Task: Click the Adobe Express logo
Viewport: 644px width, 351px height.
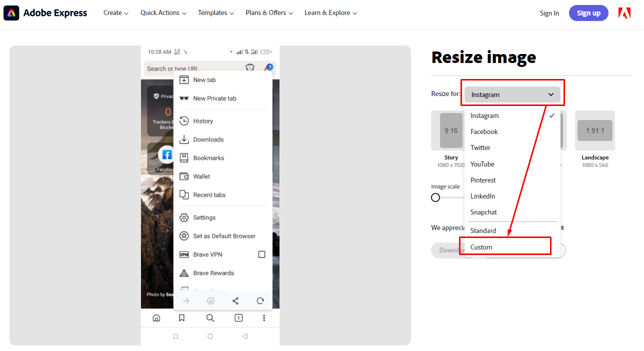Action: 45,13
